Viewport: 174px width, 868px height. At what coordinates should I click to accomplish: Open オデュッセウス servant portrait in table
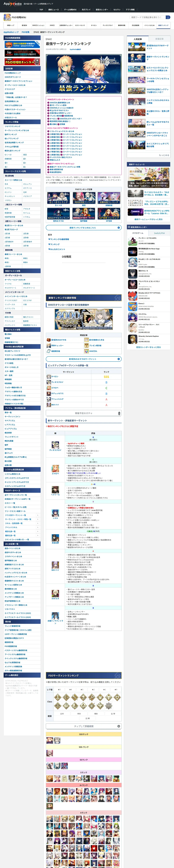[49, 393]
